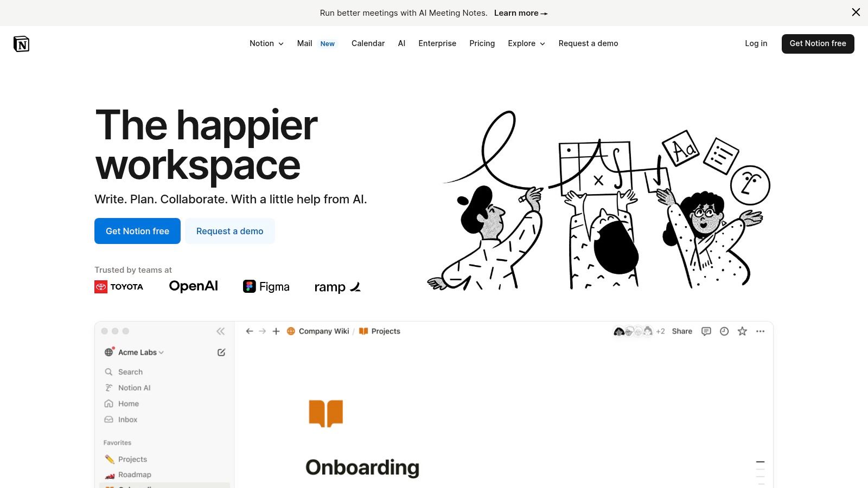
Task: Go to Pricing page
Action: 482,43
